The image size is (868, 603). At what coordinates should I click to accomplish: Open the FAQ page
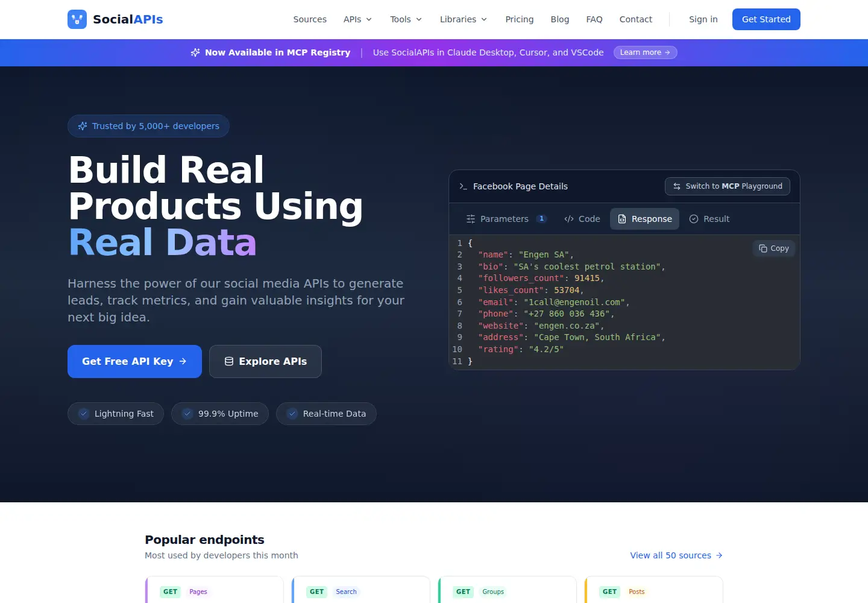tap(594, 19)
